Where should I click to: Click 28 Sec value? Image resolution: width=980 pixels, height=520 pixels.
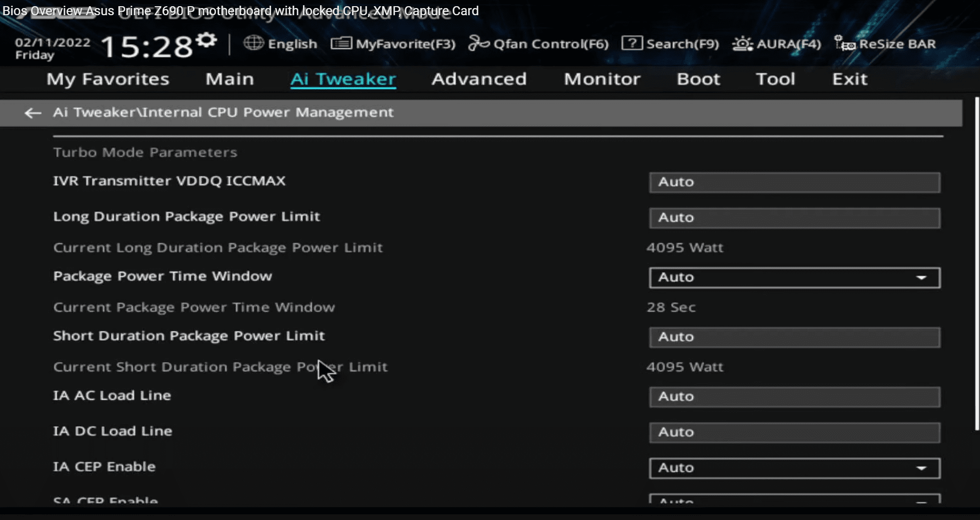pyautogui.click(x=671, y=307)
